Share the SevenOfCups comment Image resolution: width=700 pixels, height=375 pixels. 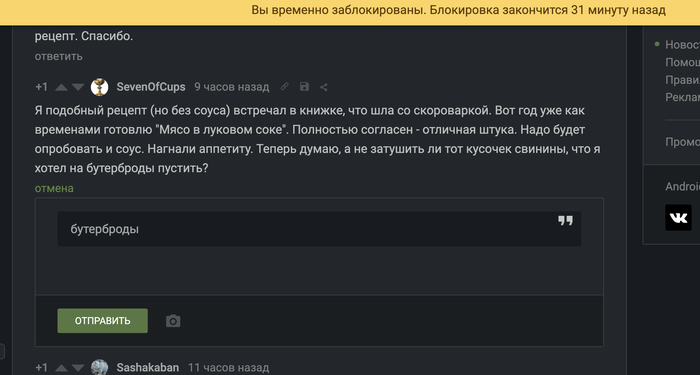coord(324,87)
